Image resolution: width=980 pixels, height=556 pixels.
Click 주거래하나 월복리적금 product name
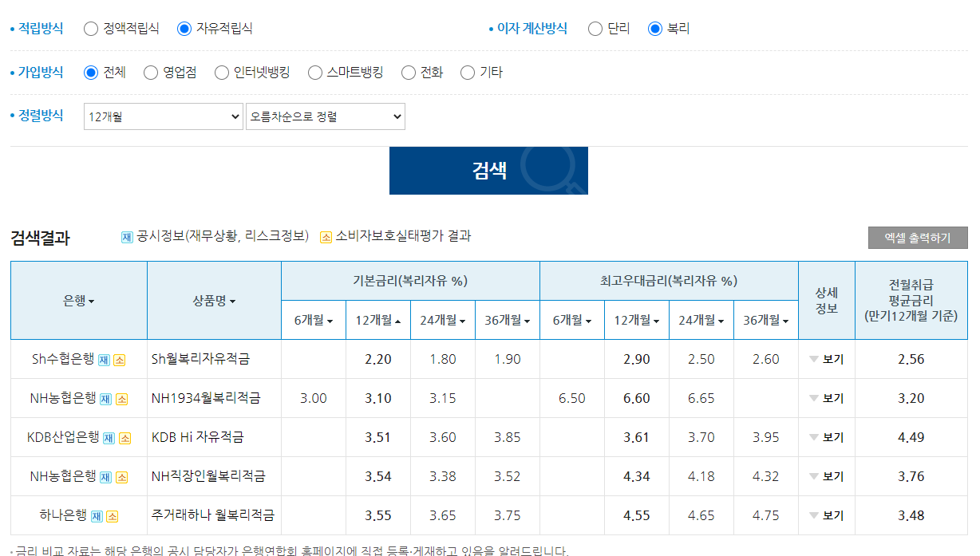pyautogui.click(x=212, y=516)
